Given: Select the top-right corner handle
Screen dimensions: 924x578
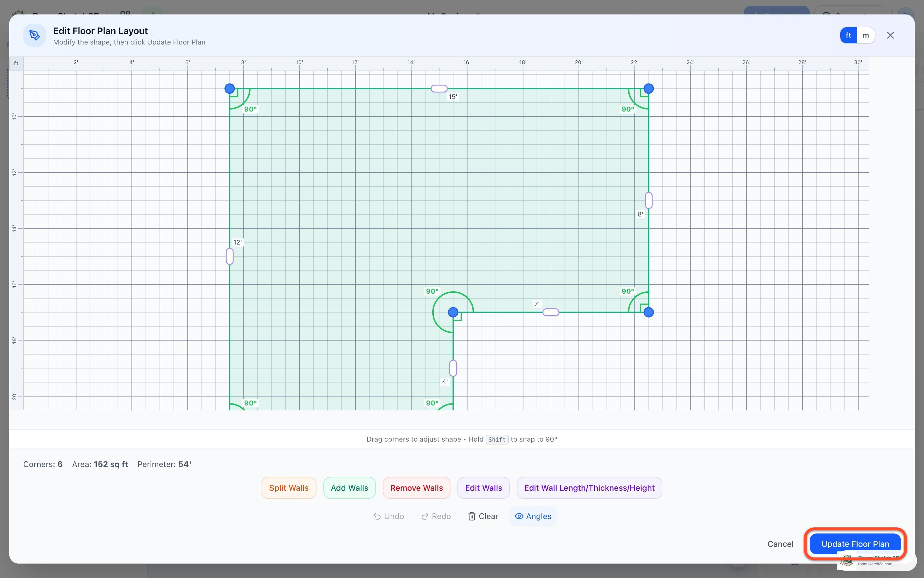Looking at the screenshot, I should [x=648, y=89].
